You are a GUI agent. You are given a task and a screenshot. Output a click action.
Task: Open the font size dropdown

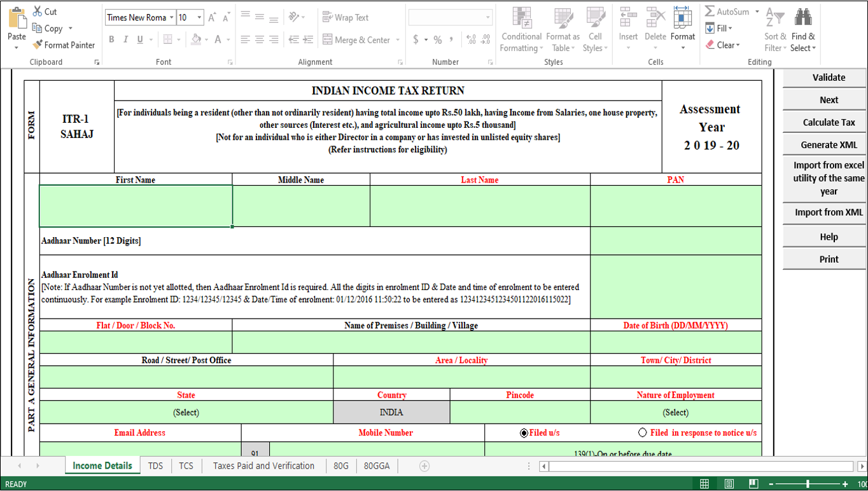[199, 18]
